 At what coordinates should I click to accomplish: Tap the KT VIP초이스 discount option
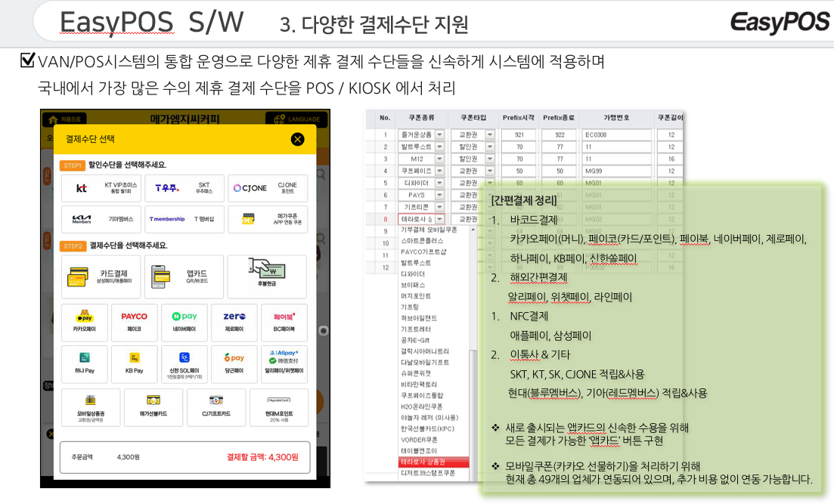pyautogui.click(x=101, y=188)
